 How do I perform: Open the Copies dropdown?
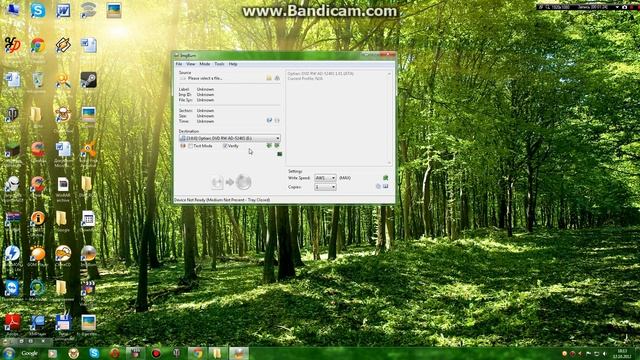[325, 187]
